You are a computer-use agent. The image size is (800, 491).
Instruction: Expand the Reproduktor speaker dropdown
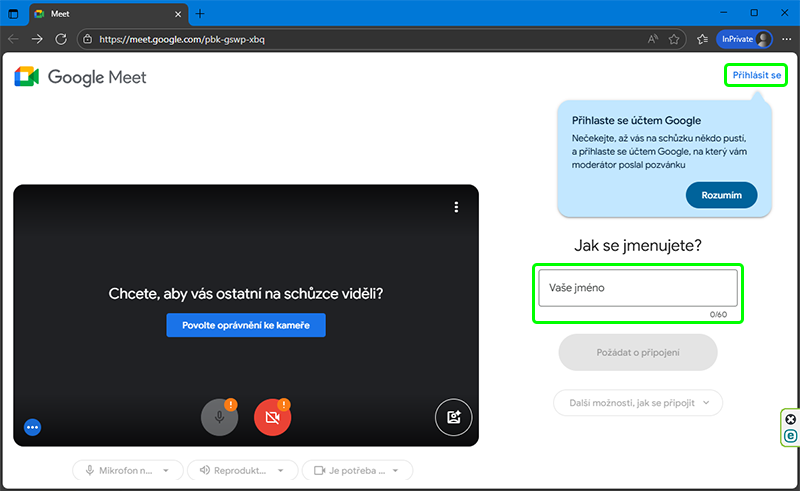click(242, 470)
